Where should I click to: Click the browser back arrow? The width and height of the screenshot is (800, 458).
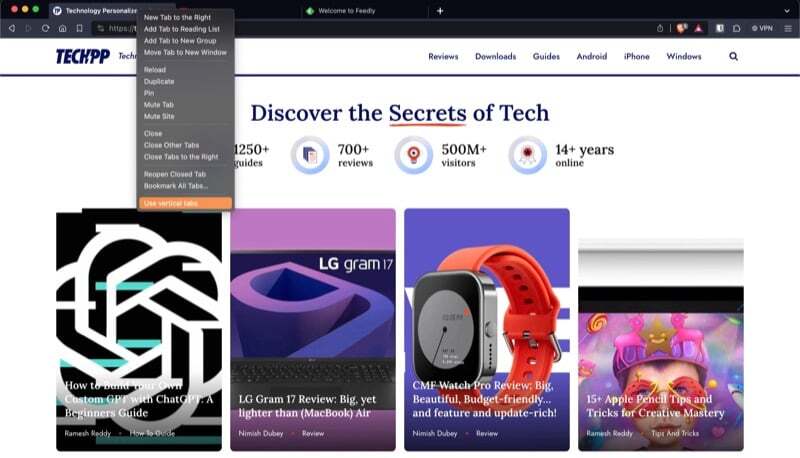12,29
